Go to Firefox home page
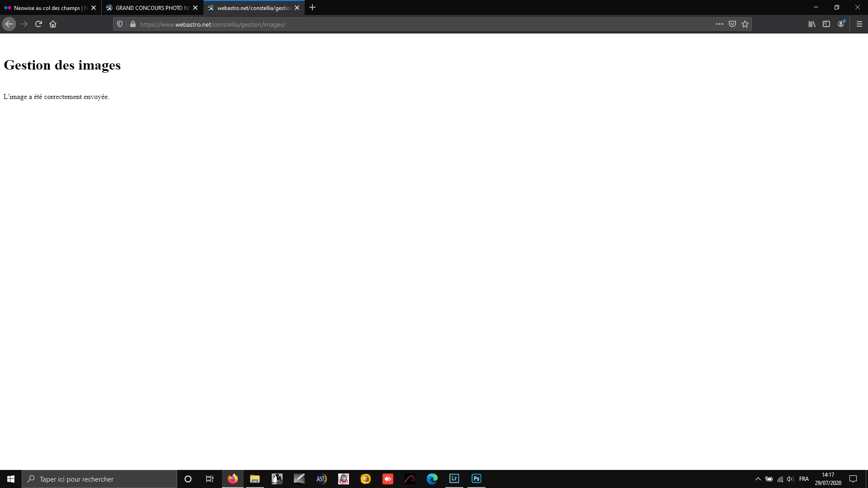 tap(53, 24)
